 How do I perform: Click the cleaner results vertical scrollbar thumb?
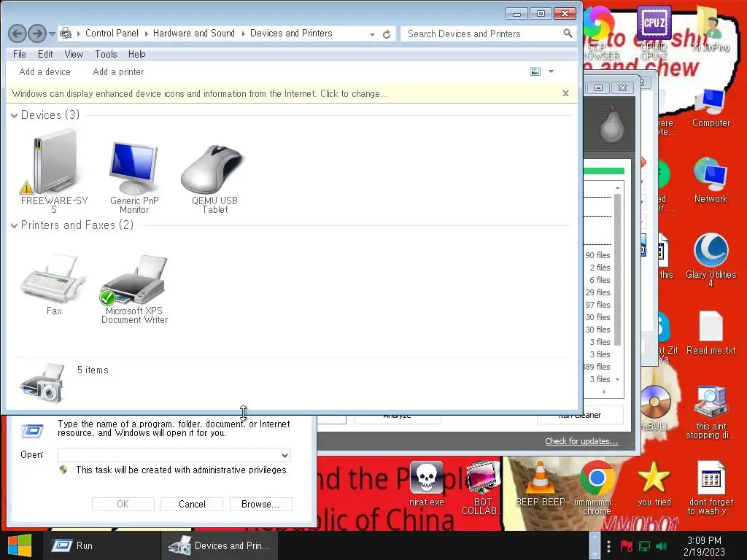[x=617, y=270]
